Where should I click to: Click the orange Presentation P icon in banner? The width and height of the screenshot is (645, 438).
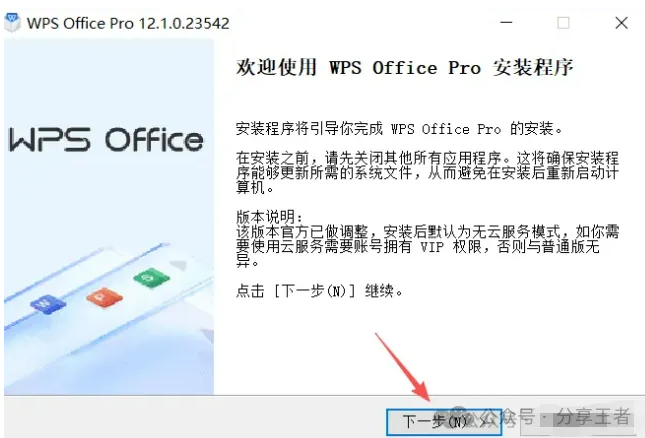point(104,297)
